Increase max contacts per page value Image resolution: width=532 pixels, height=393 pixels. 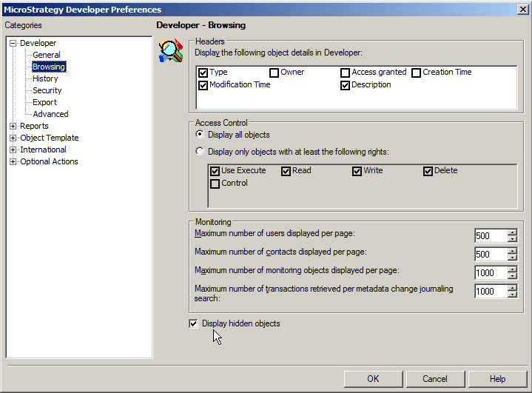512,251
